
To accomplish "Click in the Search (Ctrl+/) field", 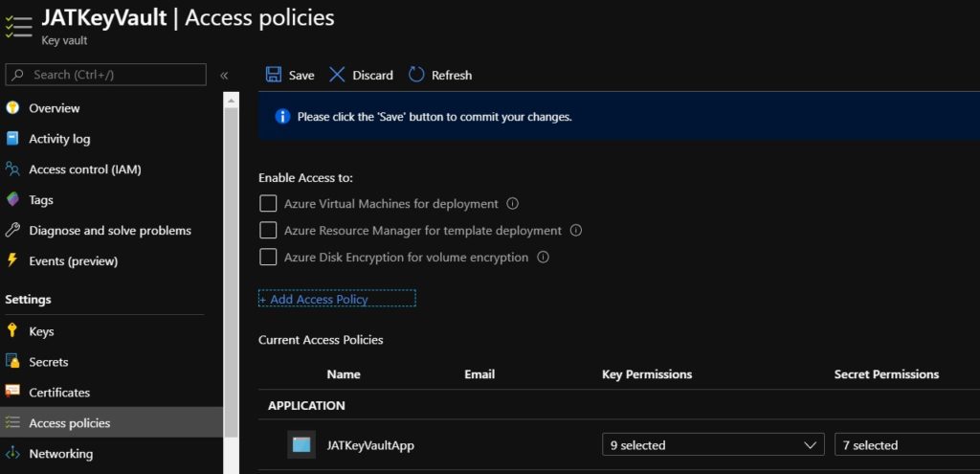I will (x=105, y=75).
